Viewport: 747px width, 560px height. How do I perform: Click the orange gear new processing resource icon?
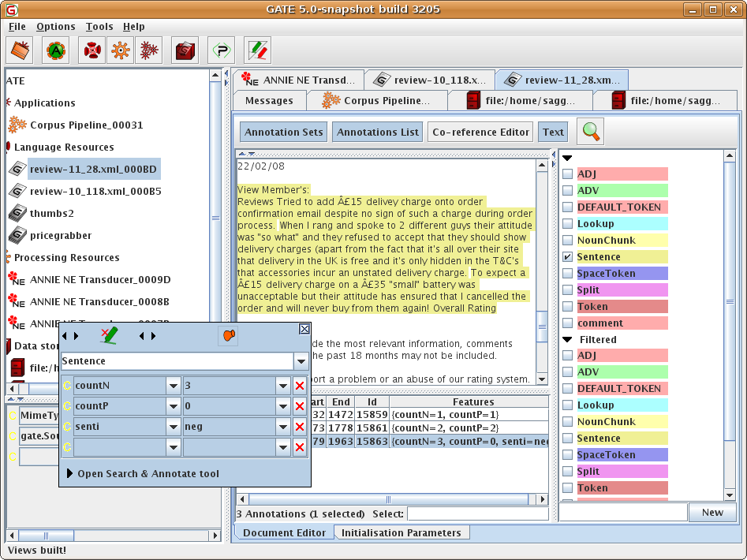coord(121,50)
